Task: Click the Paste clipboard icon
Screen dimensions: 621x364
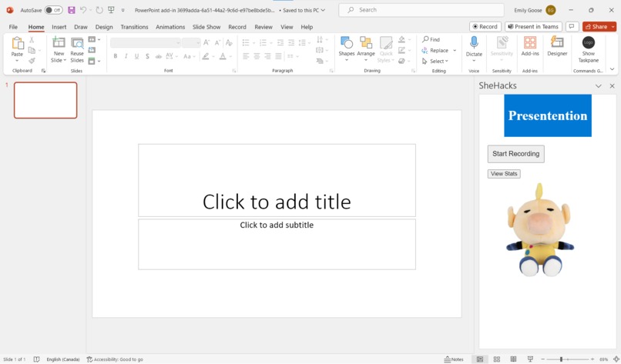Action: coord(17,43)
